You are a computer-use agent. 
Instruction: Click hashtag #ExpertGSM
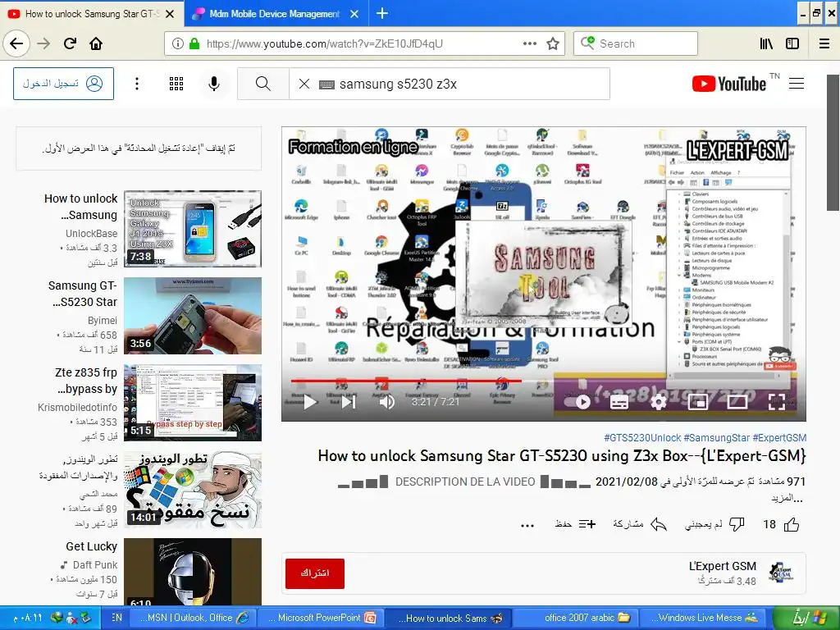[x=779, y=438]
